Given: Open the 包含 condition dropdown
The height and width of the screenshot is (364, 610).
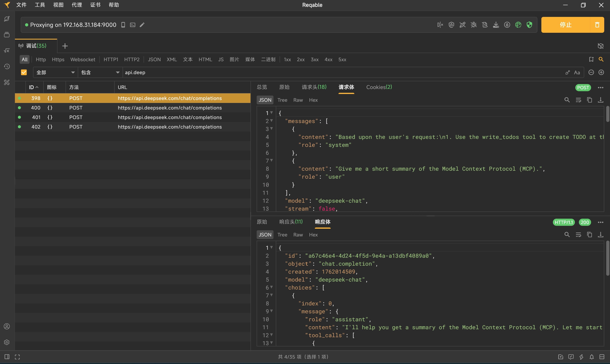Looking at the screenshot, I should pos(100,72).
